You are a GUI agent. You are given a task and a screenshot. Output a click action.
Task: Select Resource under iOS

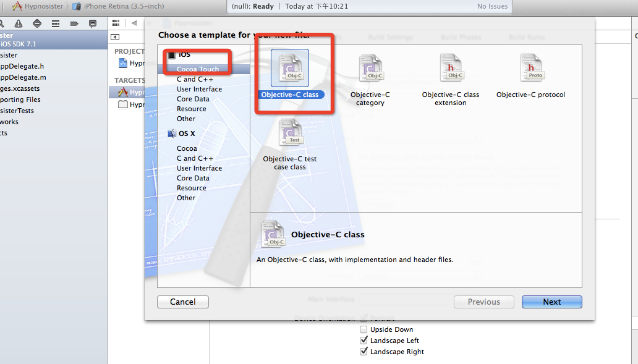(191, 109)
